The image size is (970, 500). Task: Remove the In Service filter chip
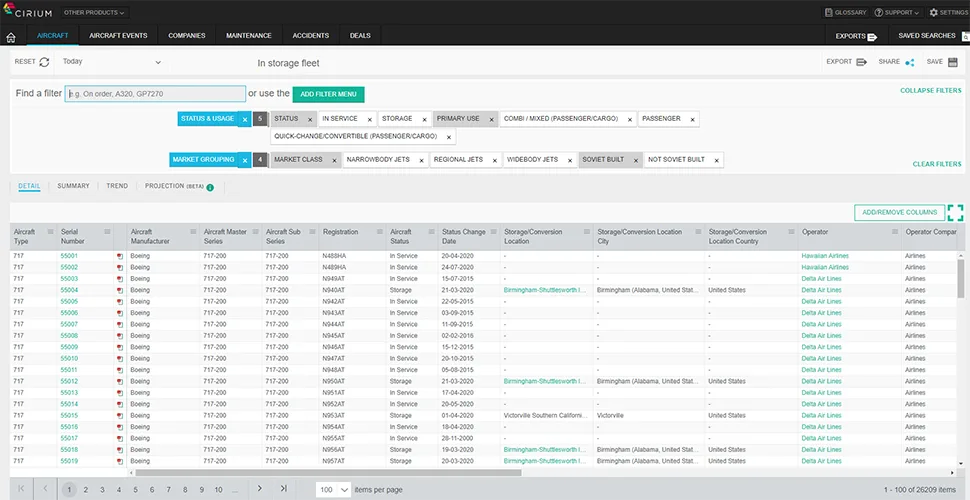click(x=369, y=119)
